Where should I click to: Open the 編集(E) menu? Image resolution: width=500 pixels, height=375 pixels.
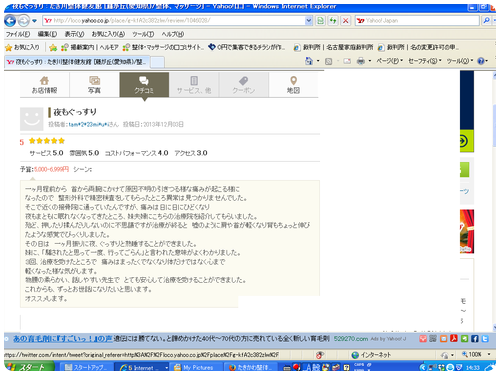click(47, 34)
